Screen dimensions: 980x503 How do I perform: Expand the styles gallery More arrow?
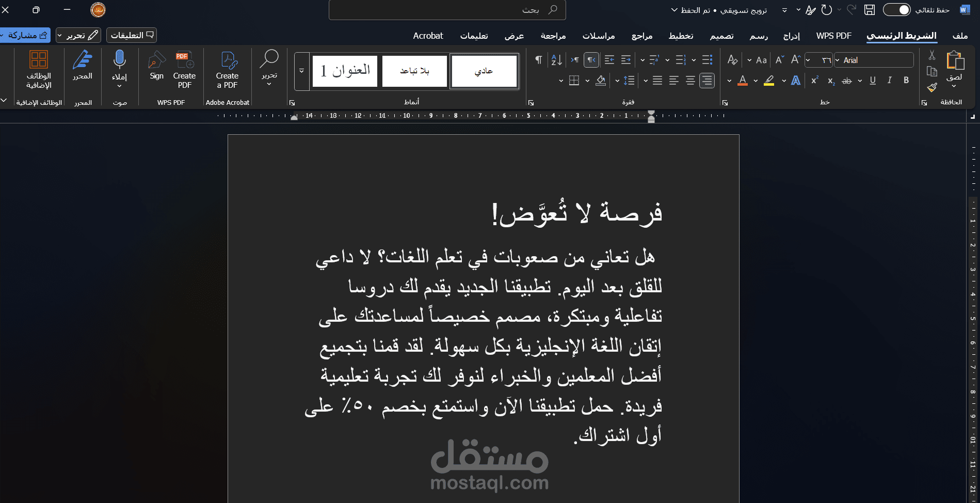302,71
